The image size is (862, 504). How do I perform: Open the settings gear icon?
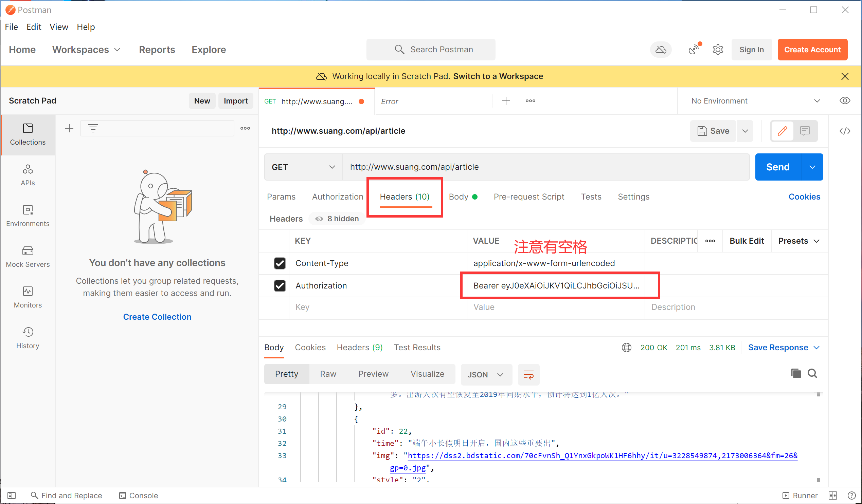click(718, 50)
